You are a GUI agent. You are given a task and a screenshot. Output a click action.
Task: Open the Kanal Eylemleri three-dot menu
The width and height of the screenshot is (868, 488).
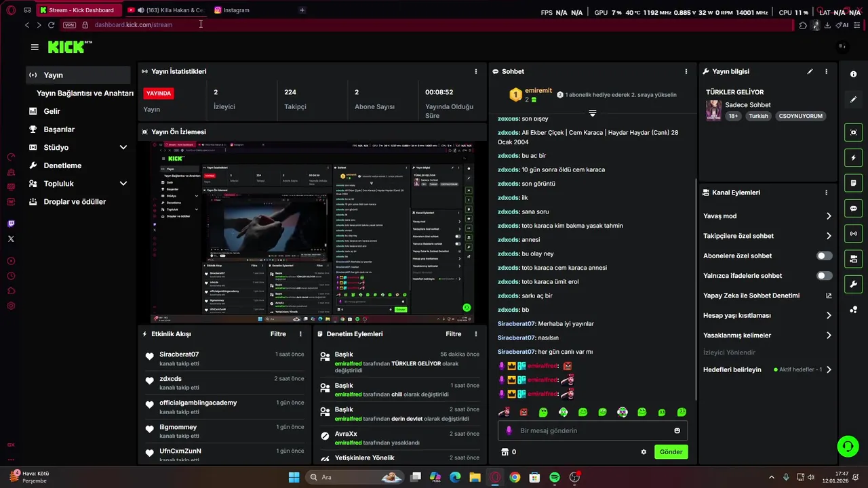pos(826,192)
